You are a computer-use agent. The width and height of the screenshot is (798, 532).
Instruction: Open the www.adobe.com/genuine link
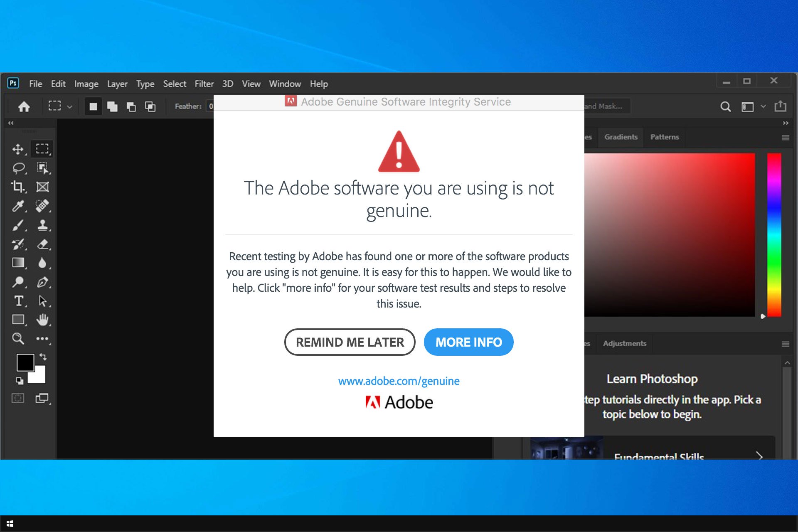click(x=399, y=381)
